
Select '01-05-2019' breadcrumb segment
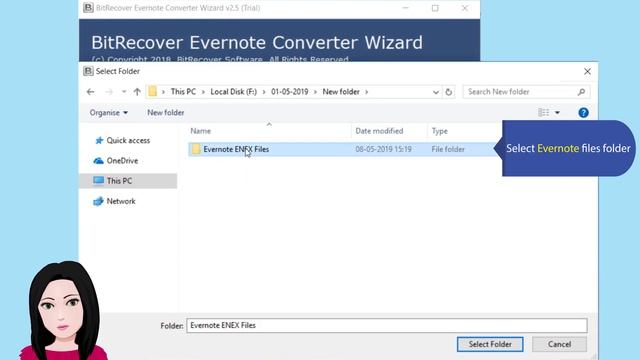[289, 92]
